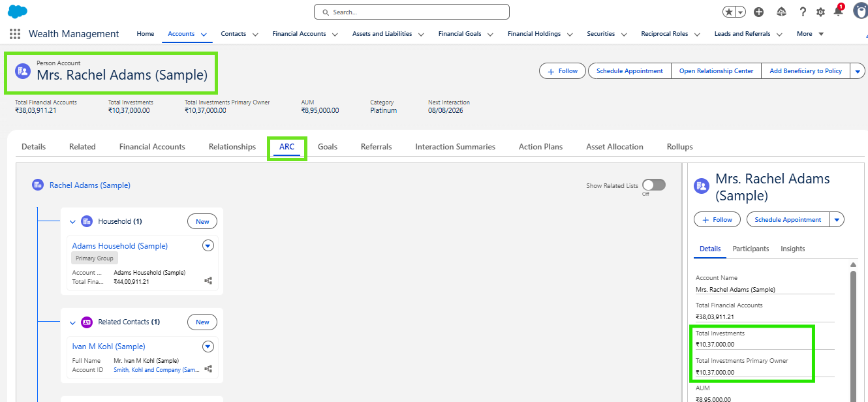Collapse the Related Contacts section chevron
This screenshot has height=402, width=868.
coord(72,322)
